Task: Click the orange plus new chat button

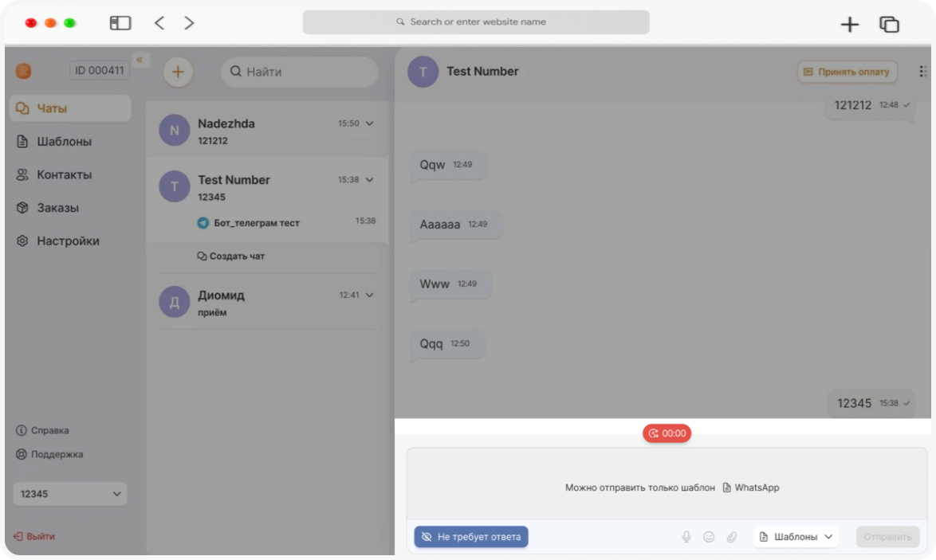Action: [x=178, y=72]
